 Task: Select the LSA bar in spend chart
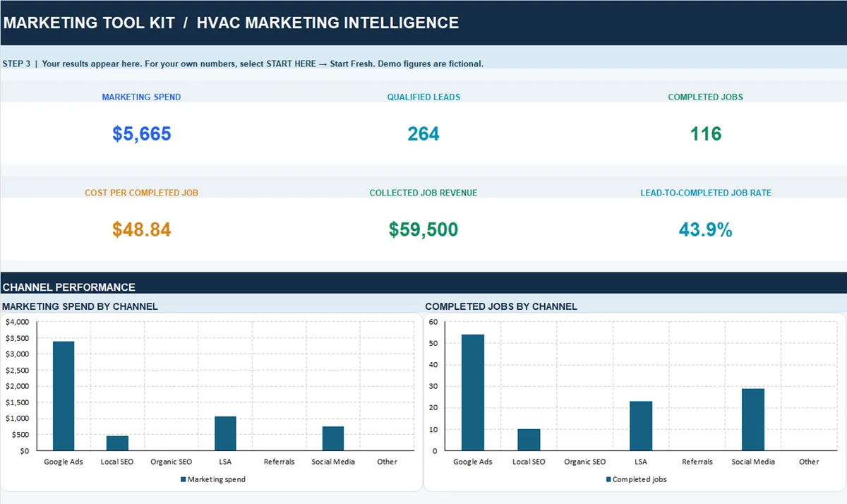click(225, 433)
